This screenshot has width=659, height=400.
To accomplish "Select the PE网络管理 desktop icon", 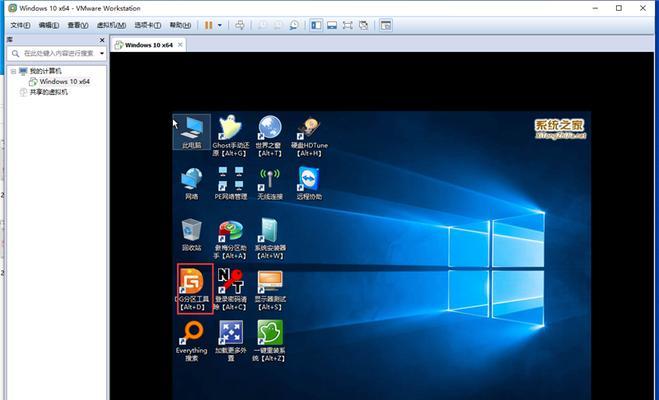I will [231, 183].
